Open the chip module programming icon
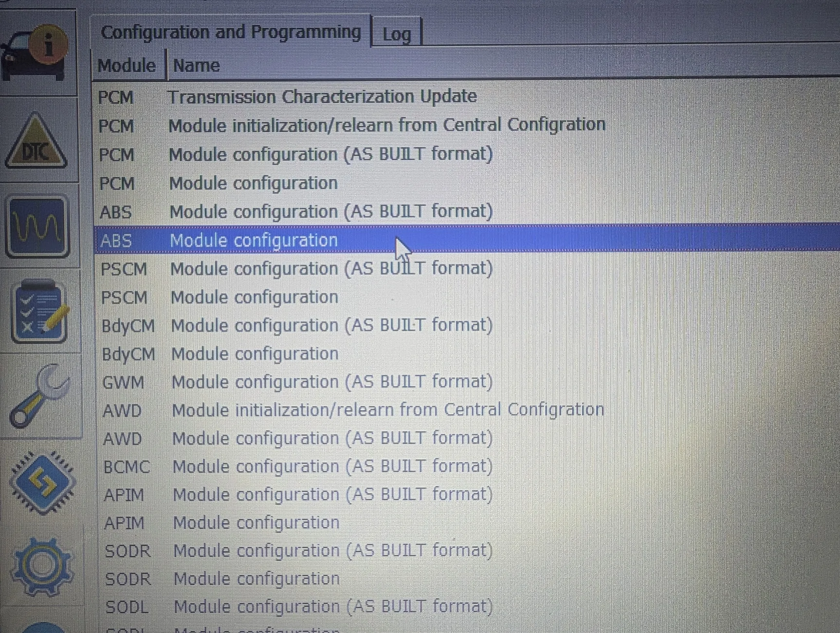 [x=42, y=482]
